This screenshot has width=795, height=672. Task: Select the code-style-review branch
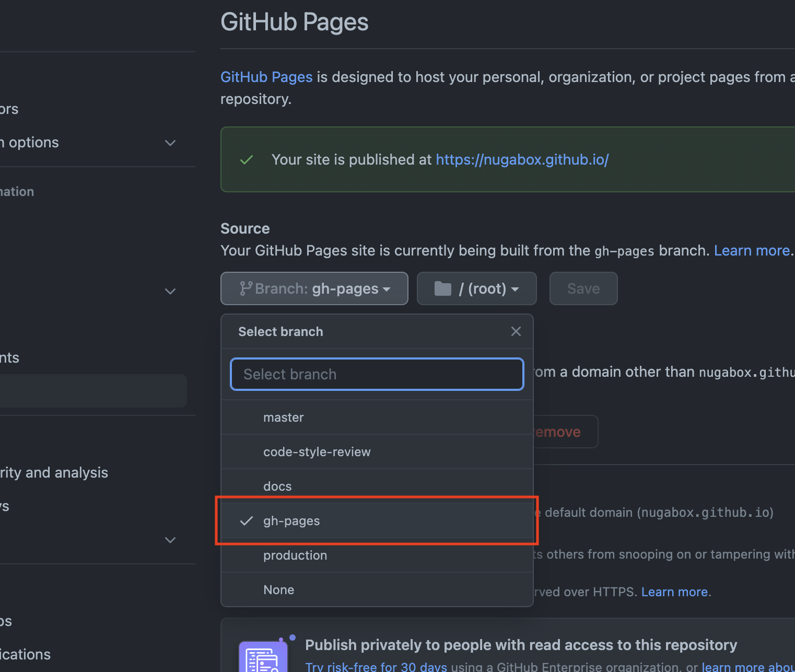click(317, 452)
